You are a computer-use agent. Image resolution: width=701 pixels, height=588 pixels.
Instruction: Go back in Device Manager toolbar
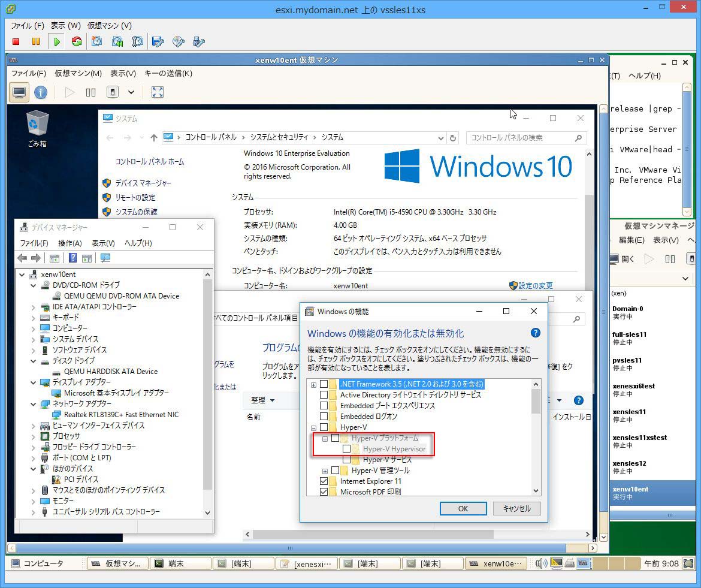[22, 258]
